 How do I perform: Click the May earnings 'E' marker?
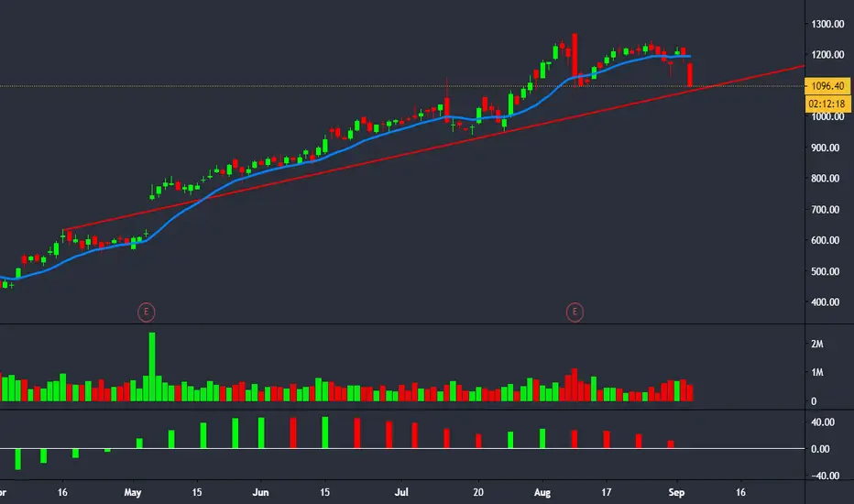(146, 312)
